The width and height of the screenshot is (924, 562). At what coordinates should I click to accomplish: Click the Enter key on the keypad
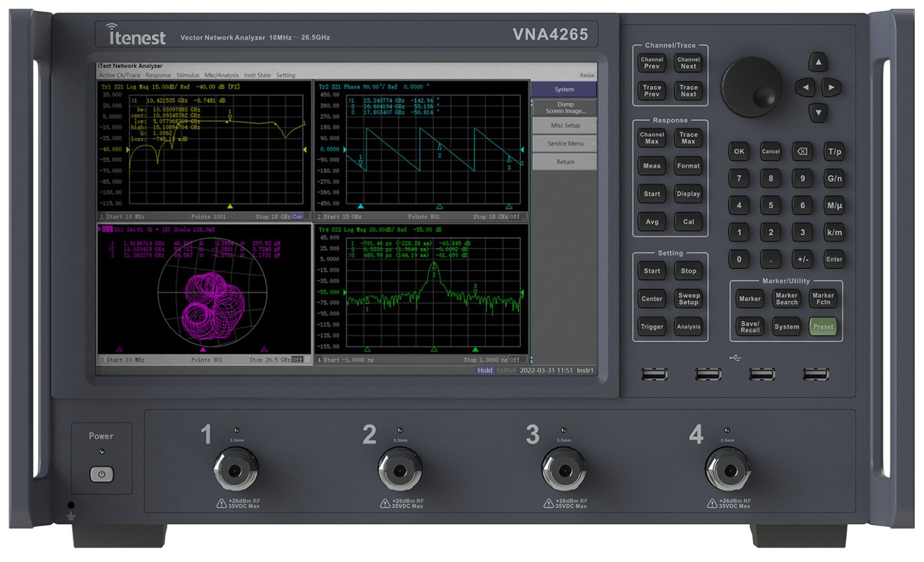pyautogui.click(x=834, y=259)
